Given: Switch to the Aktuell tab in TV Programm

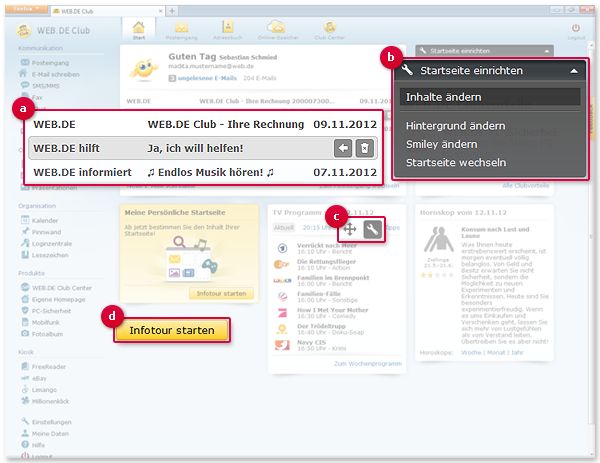Looking at the screenshot, I should click(284, 227).
